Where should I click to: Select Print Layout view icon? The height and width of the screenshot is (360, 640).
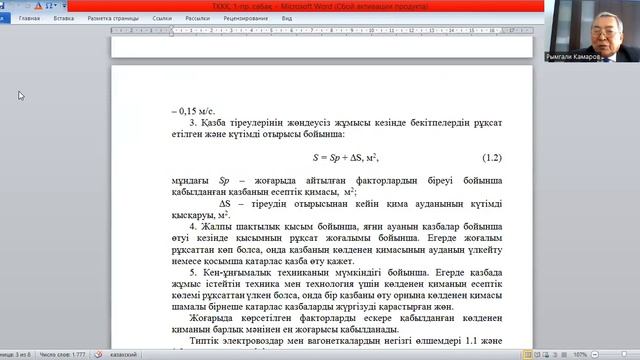(528, 355)
